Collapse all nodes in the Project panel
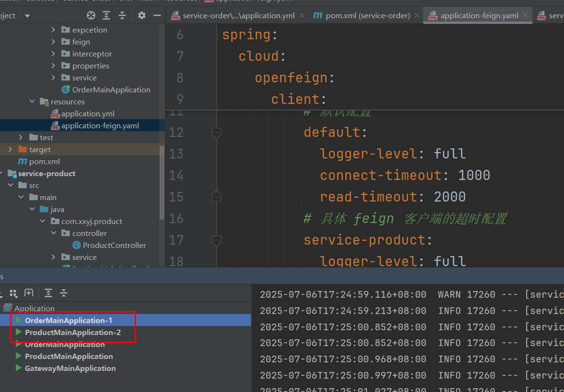This screenshot has width=564, height=392. [x=122, y=15]
